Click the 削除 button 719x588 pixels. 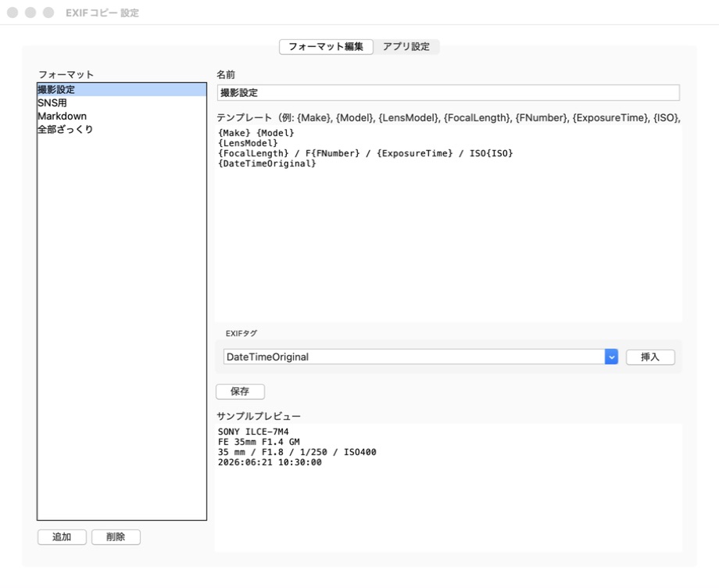[x=116, y=537]
